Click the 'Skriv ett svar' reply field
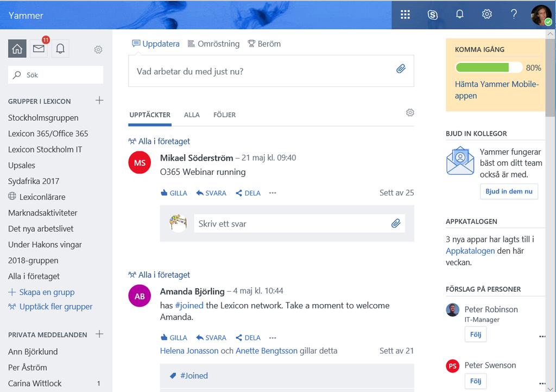Image resolution: width=556 pixels, height=392 pixels. coord(299,223)
